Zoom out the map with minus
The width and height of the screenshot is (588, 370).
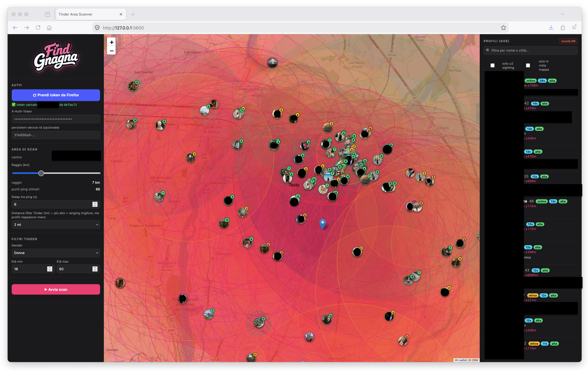pos(111,51)
